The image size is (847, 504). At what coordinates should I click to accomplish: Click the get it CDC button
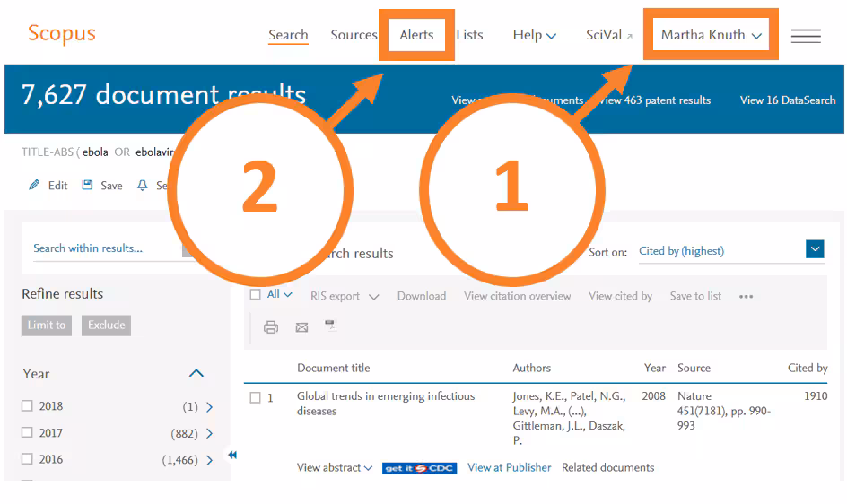pos(419,468)
